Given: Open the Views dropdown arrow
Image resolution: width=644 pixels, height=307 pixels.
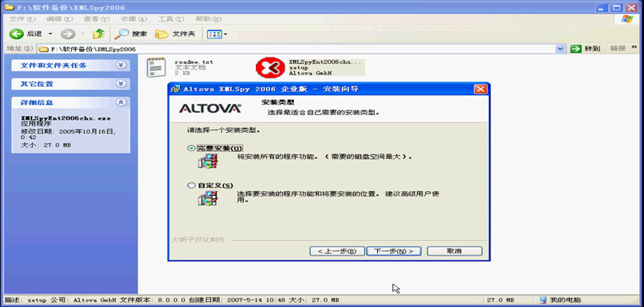Looking at the screenshot, I should tap(225, 35).
